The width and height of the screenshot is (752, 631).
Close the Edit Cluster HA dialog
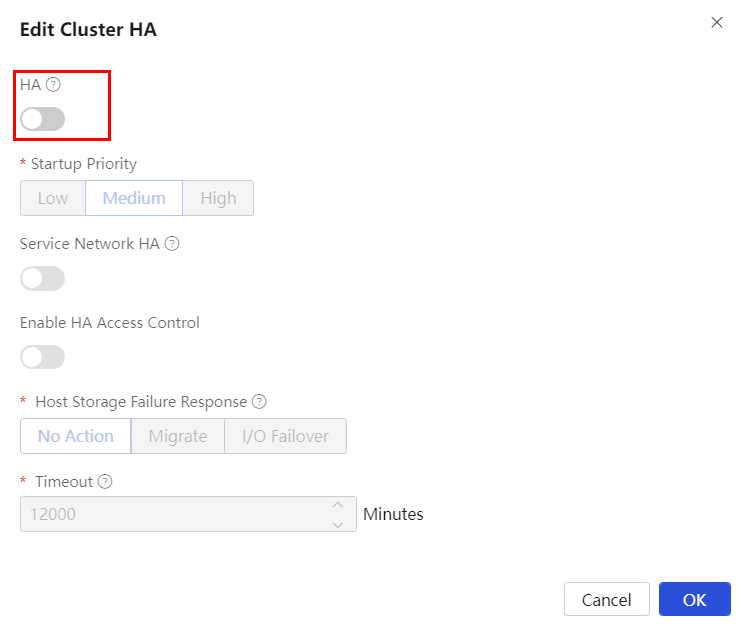[717, 23]
